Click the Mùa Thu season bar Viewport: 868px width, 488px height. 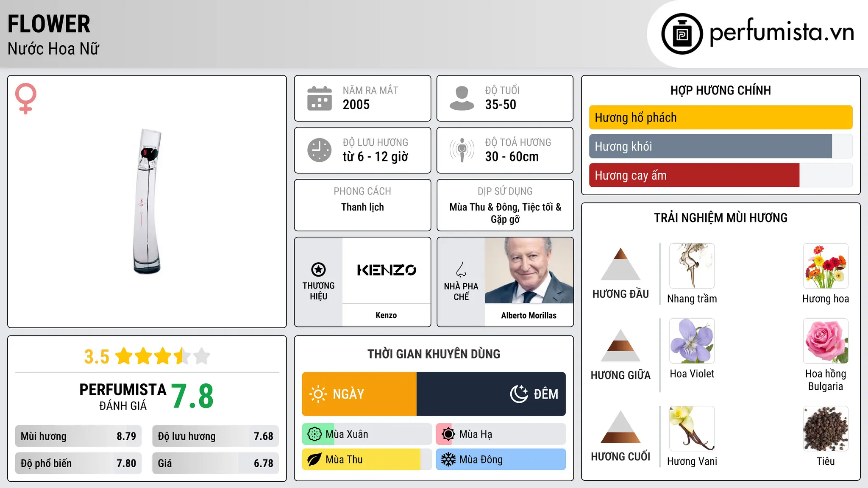coord(367,460)
